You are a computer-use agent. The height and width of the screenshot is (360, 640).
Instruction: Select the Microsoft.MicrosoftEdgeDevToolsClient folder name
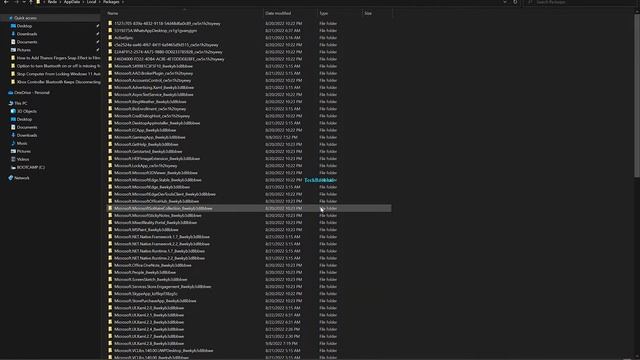point(164,194)
